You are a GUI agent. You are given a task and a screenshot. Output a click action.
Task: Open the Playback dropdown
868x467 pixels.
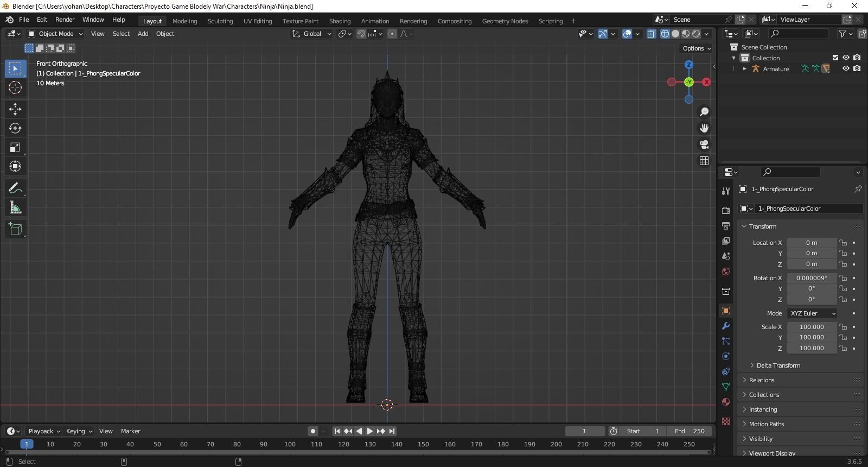(44, 431)
